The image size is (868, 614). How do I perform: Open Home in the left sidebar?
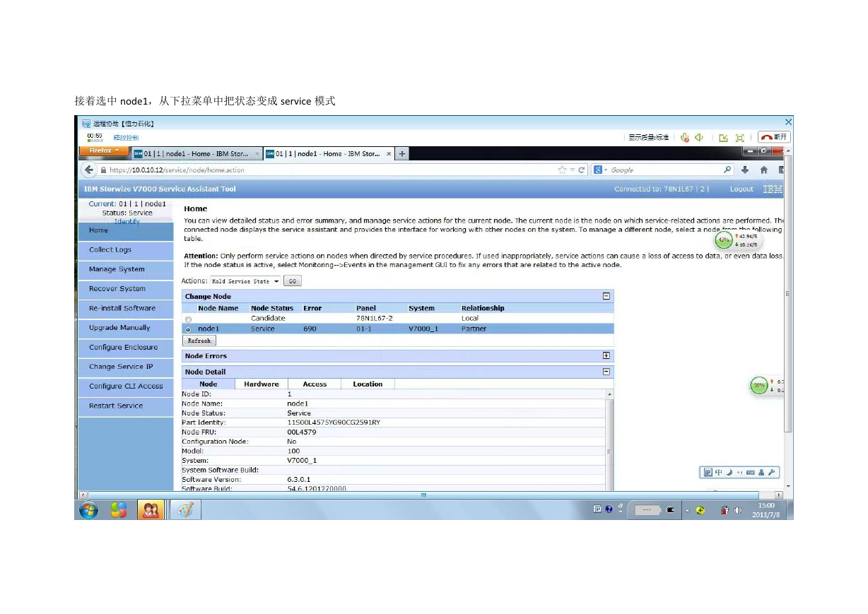pyautogui.click(x=126, y=231)
